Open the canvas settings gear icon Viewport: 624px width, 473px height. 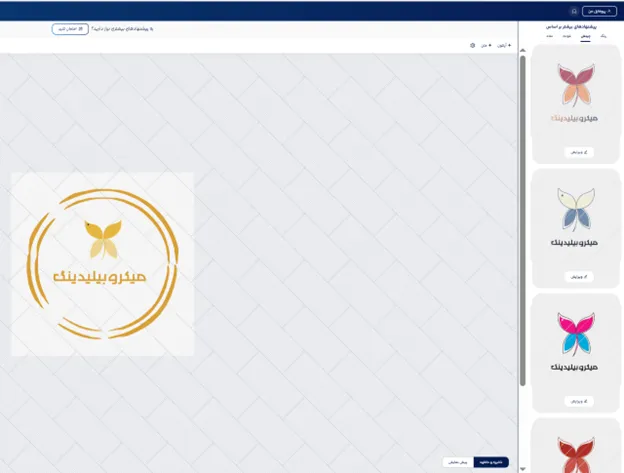click(472, 46)
